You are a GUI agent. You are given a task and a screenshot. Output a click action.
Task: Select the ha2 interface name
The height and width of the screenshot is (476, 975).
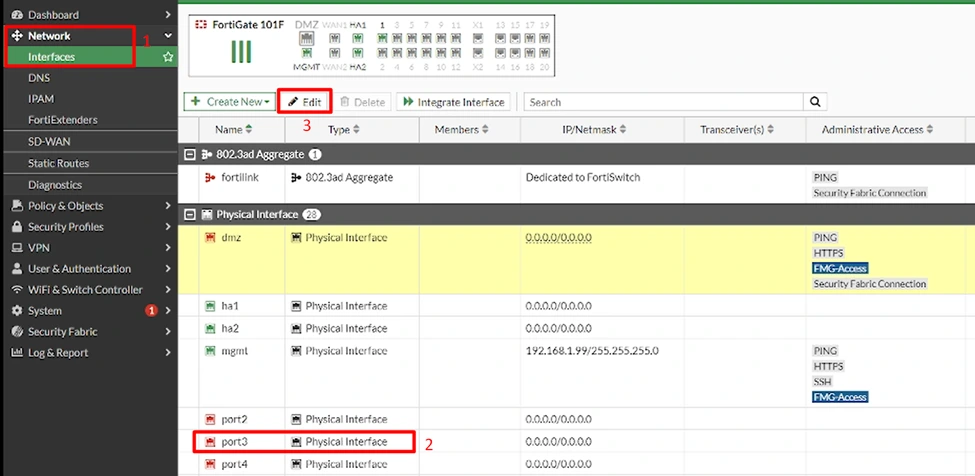tap(230, 328)
